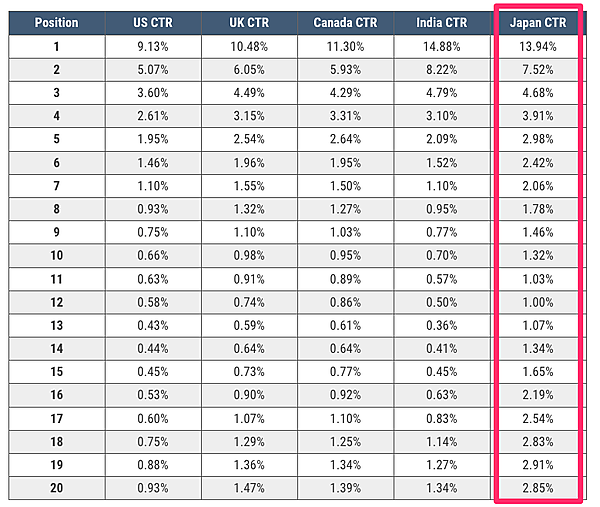
Task: Click the Position column header
Action: (x=57, y=22)
